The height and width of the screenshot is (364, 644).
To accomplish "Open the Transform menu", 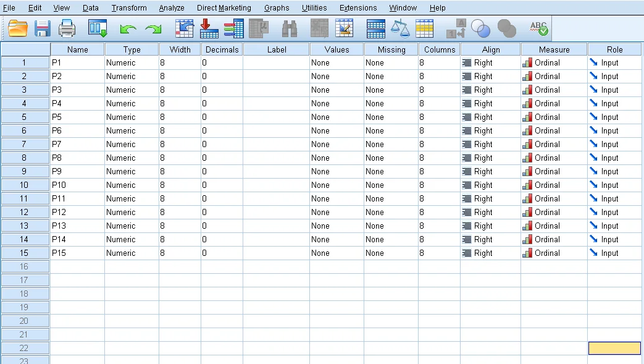I will pyautogui.click(x=128, y=7).
